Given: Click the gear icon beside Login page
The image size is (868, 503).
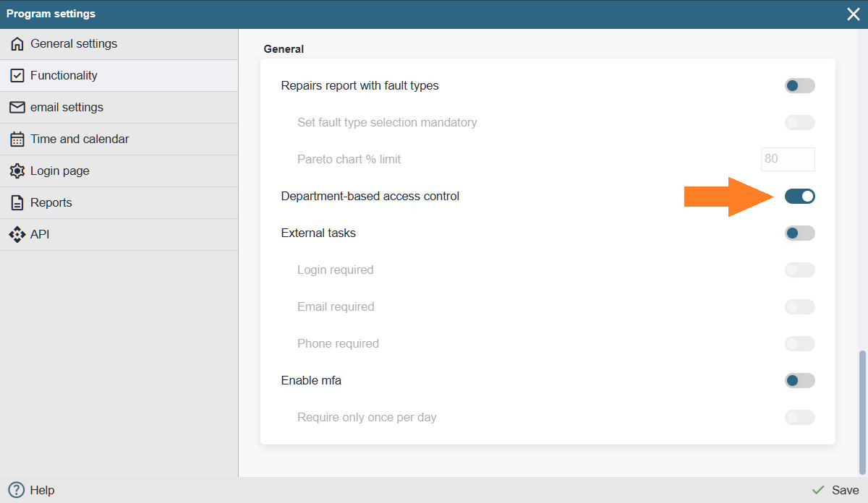Looking at the screenshot, I should point(17,171).
